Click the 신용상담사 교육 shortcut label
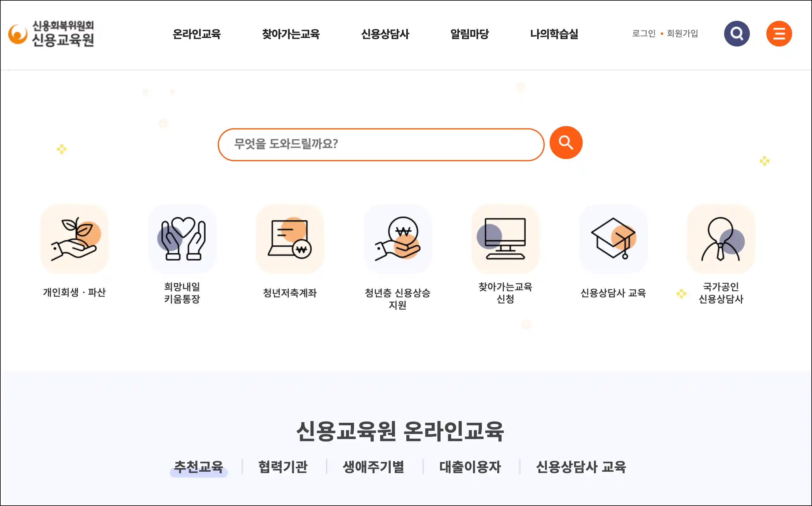The width and height of the screenshot is (812, 506). tap(613, 293)
